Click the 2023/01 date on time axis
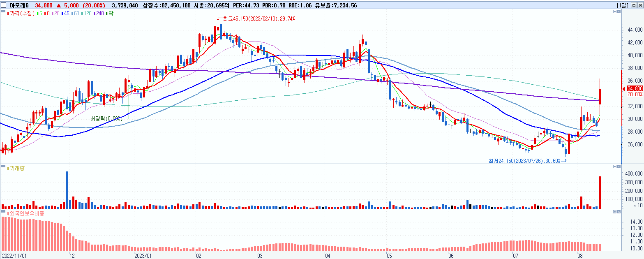 (143, 255)
